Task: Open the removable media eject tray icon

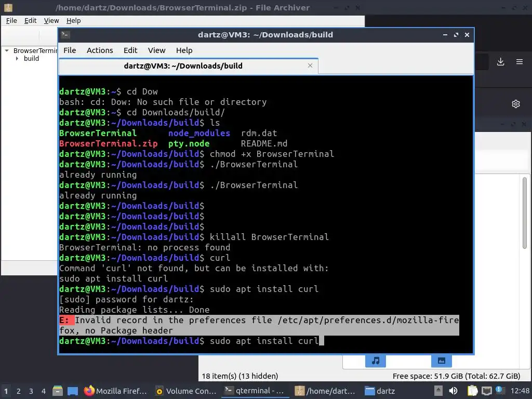Action: (x=438, y=391)
